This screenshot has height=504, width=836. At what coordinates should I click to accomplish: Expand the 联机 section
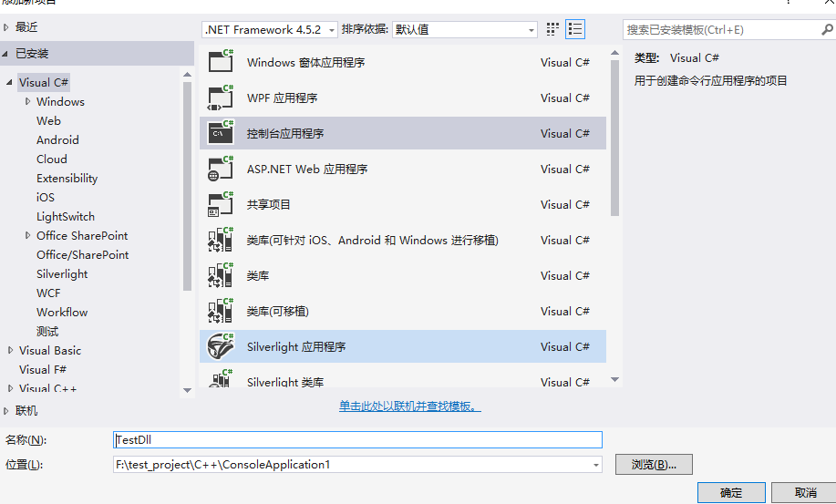(6, 411)
